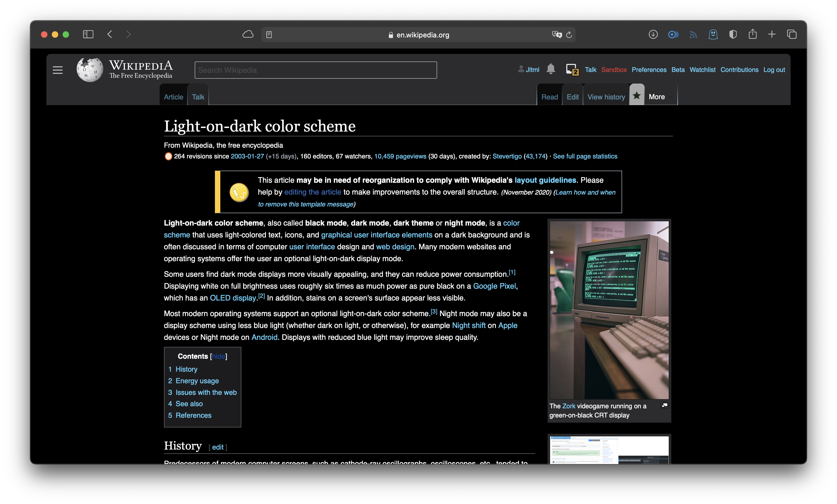Open the View history tab

pos(606,96)
